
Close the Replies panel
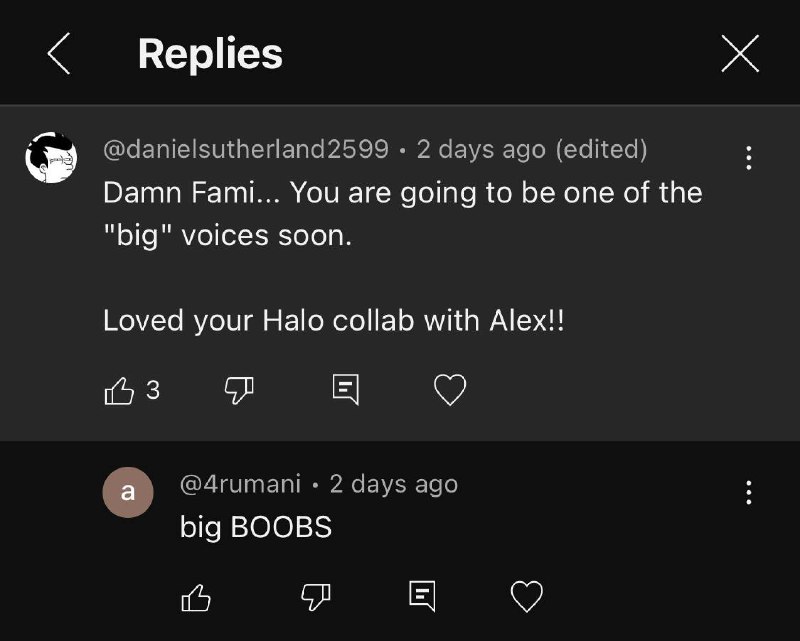(740, 54)
